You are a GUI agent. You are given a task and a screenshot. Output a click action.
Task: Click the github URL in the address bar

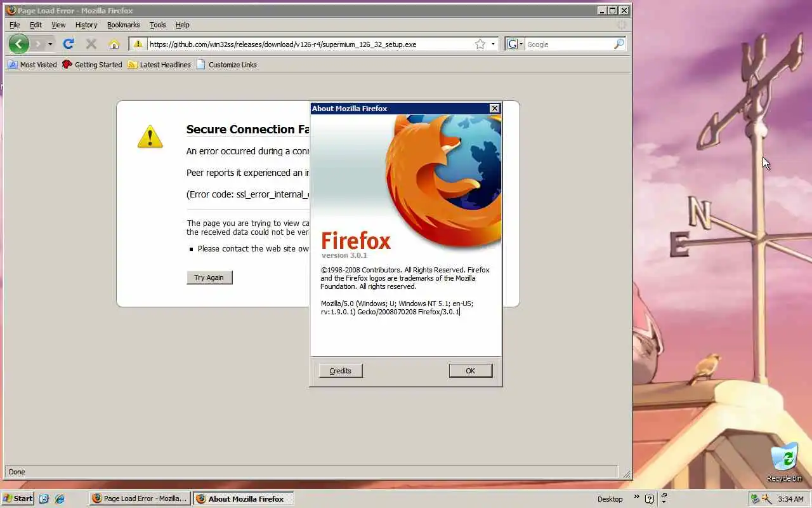click(283, 44)
